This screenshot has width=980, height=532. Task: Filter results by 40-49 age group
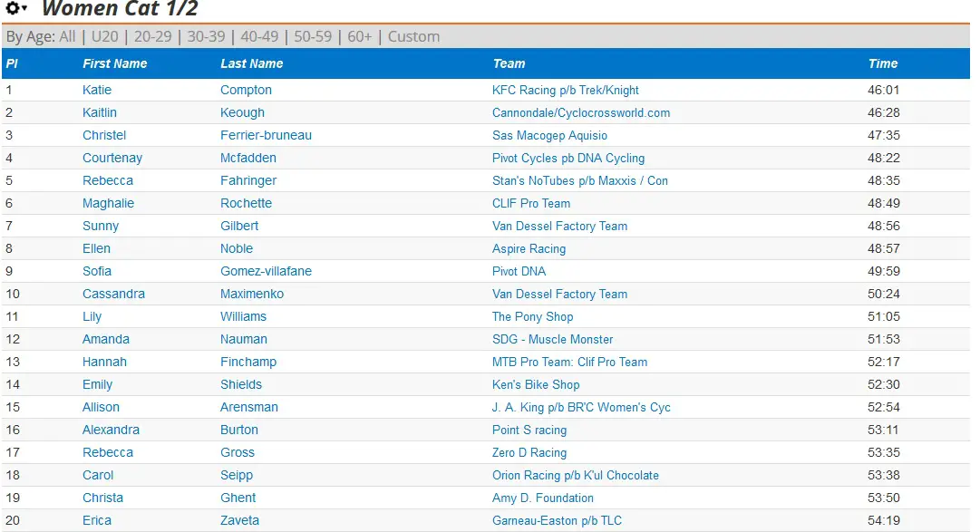tap(259, 37)
